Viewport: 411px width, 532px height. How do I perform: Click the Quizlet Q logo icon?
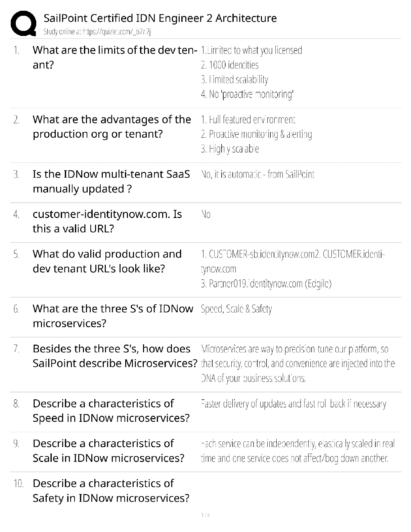[x=24, y=24]
